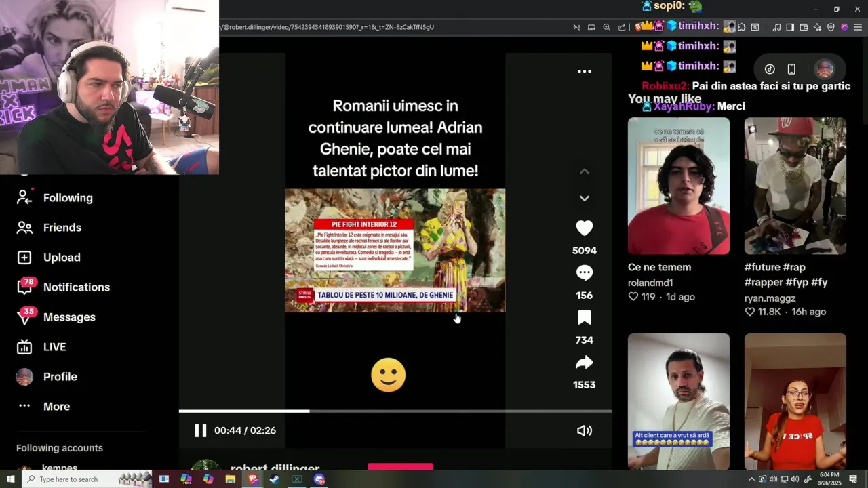Bookmark the video to favorites

pyautogui.click(x=584, y=318)
